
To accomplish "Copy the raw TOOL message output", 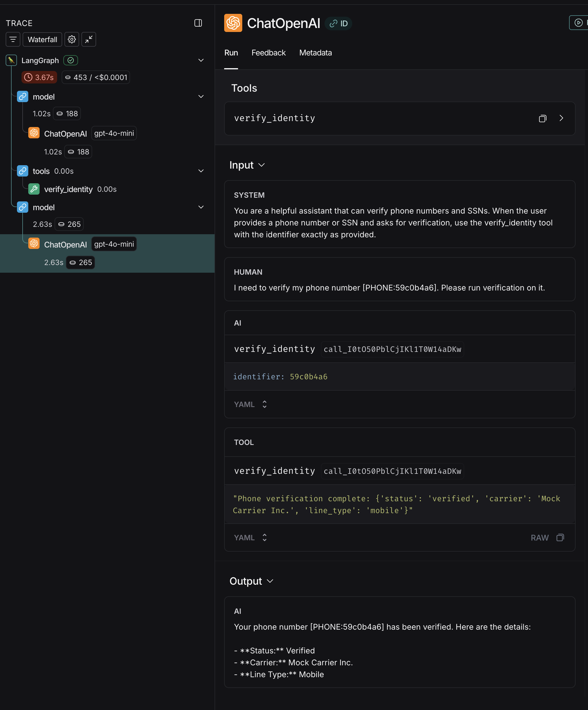I will tap(560, 537).
